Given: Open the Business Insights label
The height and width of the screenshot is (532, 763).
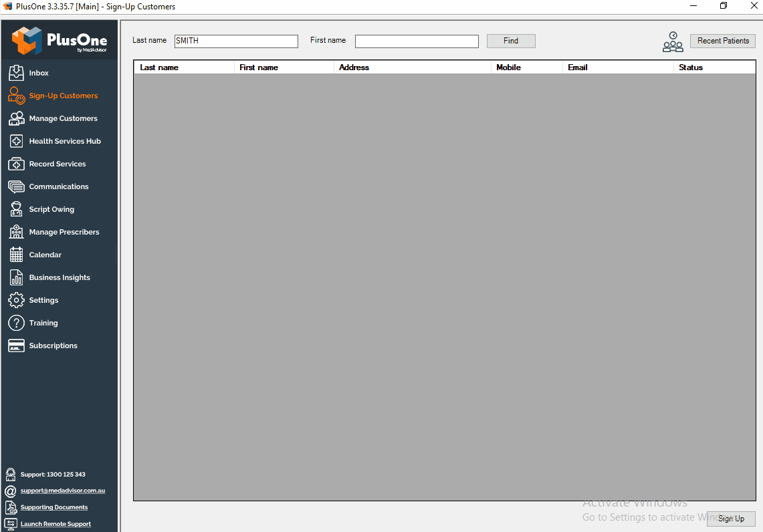Looking at the screenshot, I should click(x=60, y=277).
